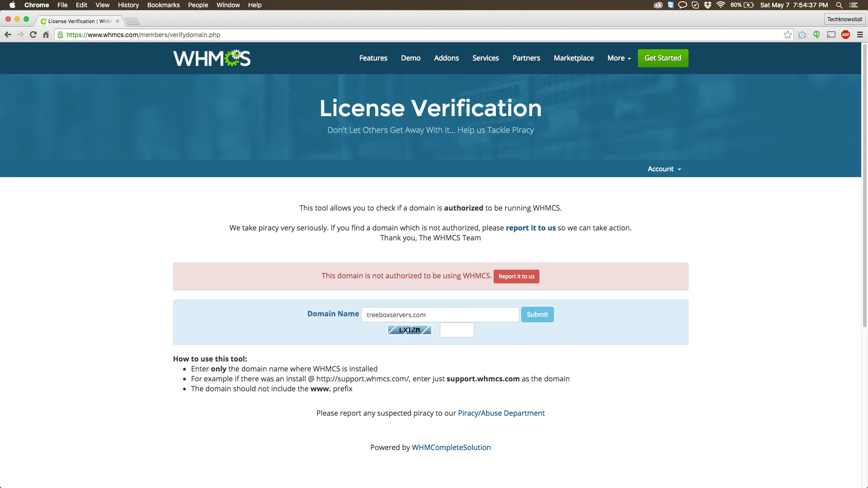Open the Chrome hamburger menu
Screen dimensions: 868x488
pos(860,35)
